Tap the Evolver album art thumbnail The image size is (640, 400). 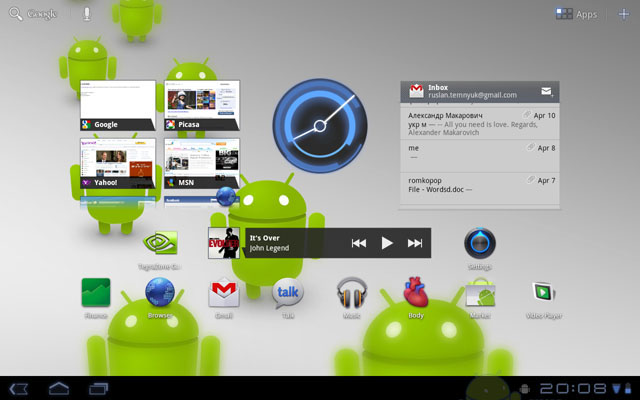click(x=224, y=243)
